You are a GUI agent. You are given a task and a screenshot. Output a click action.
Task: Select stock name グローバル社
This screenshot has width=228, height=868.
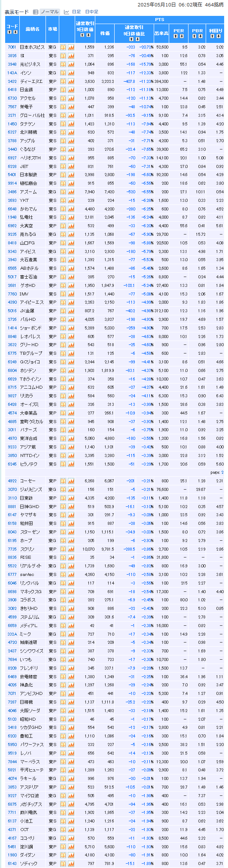(x=32, y=115)
